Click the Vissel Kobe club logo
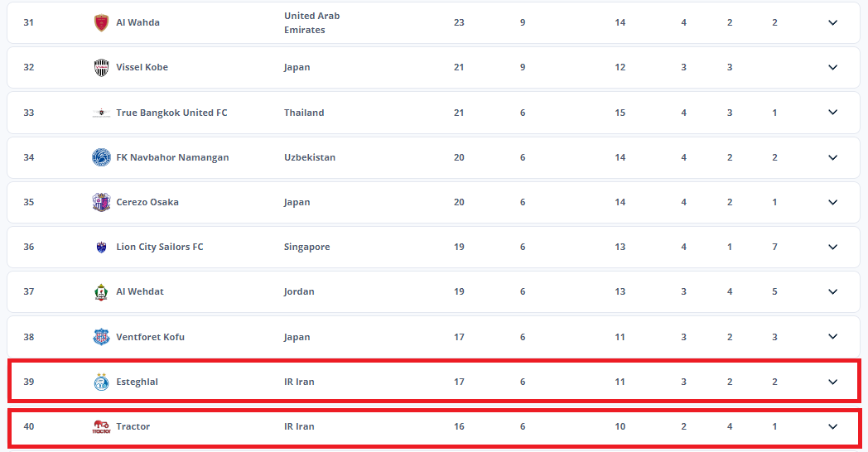 click(x=101, y=67)
